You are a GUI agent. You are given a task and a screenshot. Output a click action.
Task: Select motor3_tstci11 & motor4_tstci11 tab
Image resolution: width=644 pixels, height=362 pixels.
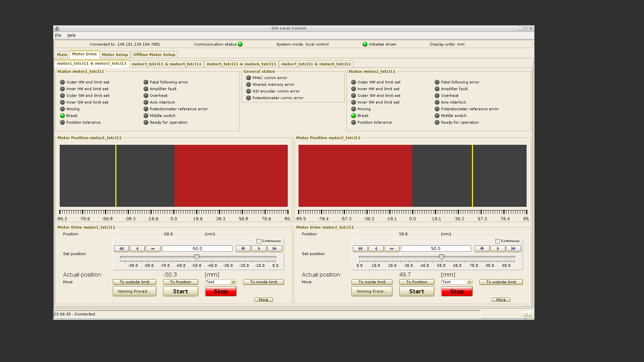tap(167, 64)
